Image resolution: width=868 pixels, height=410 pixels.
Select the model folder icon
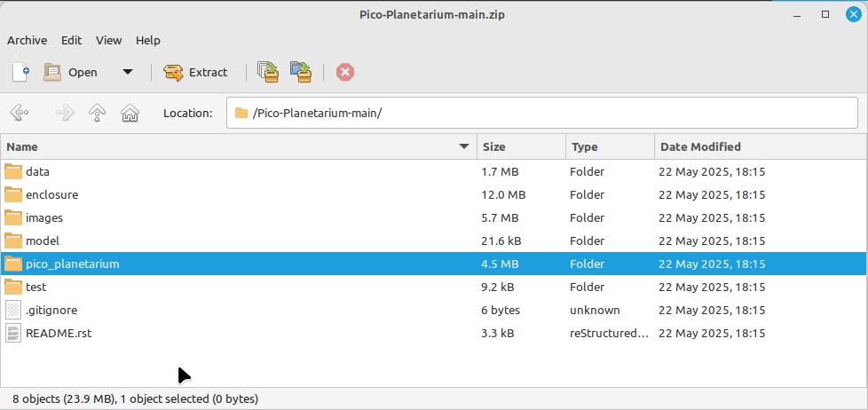(12, 240)
